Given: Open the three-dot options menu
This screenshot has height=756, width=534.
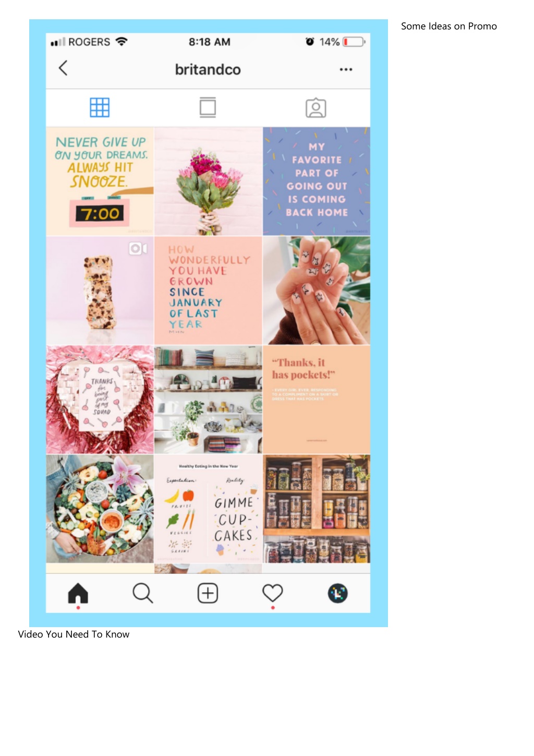Looking at the screenshot, I should coord(346,69).
